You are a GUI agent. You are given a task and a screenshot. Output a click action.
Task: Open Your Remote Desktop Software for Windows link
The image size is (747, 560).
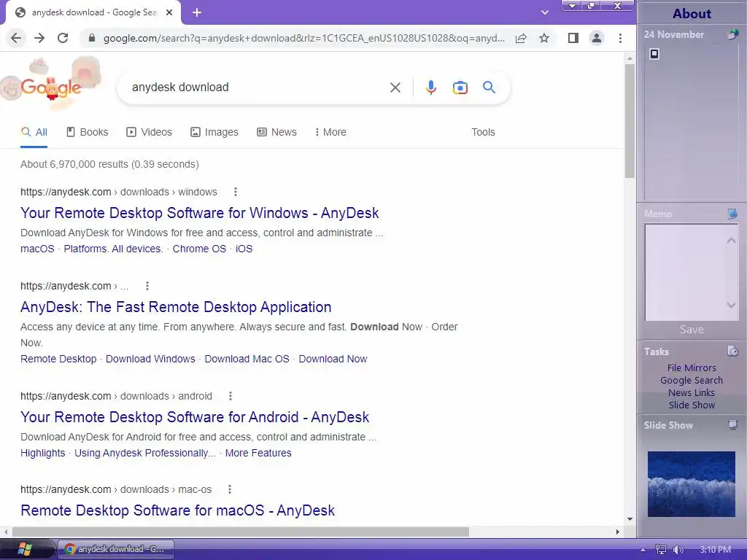tap(200, 213)
